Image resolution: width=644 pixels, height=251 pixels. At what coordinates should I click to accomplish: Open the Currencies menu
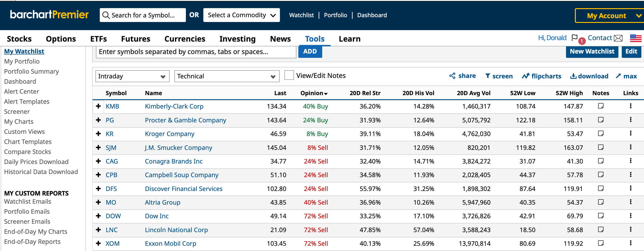(x=185, y=39)
